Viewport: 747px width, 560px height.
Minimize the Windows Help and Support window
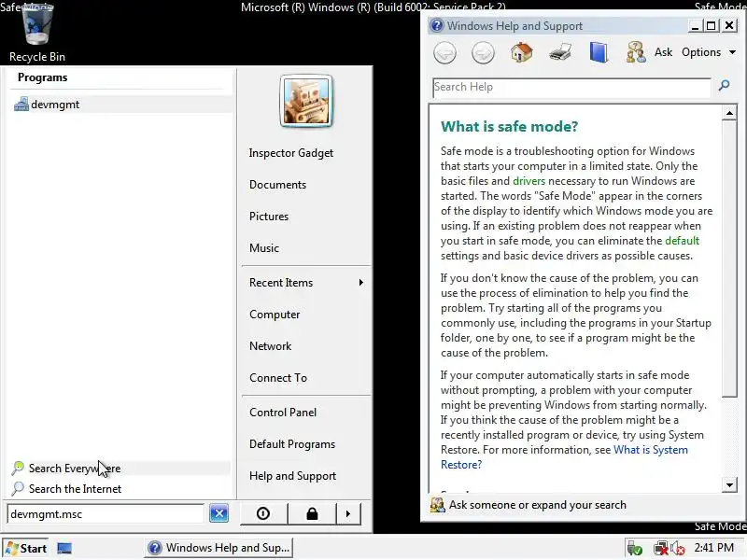coord(695,26)
